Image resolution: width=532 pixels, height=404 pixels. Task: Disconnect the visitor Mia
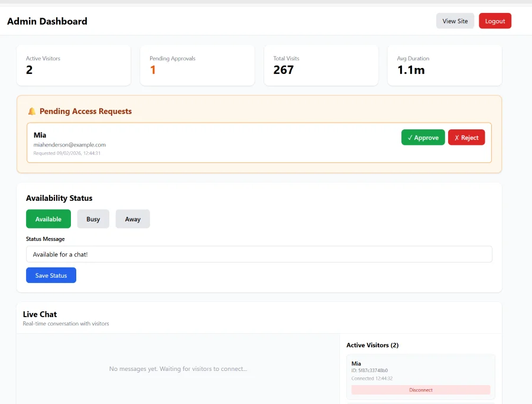click(421, 390)
